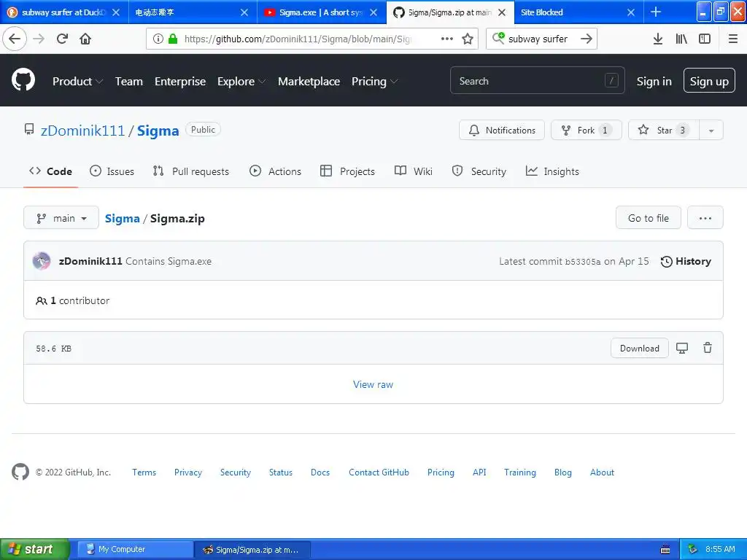
Task: Click the search engine icon in search box
Action: 498,38
